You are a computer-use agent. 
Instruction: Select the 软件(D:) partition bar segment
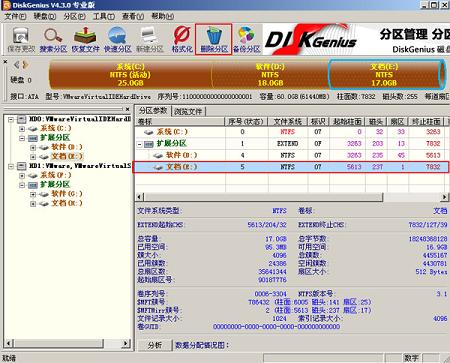pyautogui.click(x=270, y=75)
